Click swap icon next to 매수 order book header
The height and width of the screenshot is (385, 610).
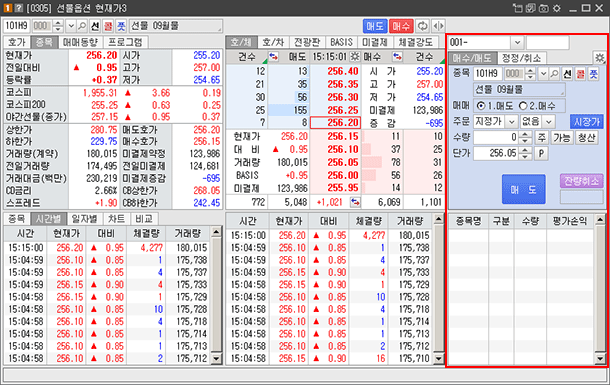pos(397,57)
